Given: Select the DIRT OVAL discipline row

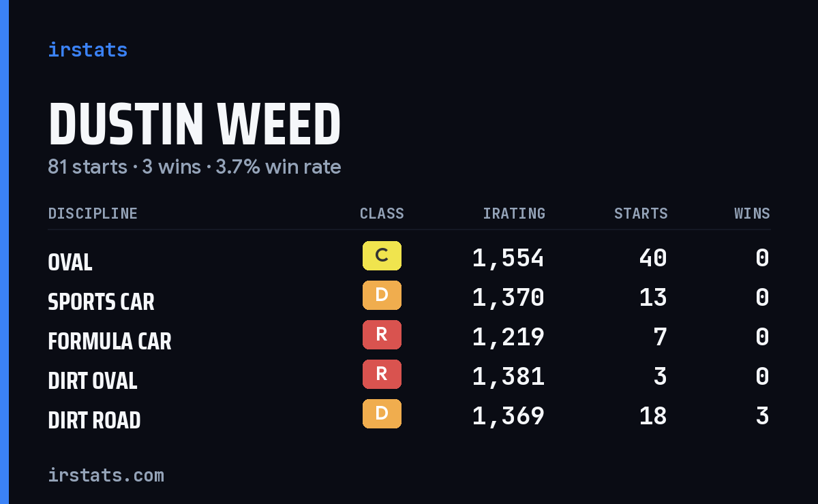Looking at the screenshot, I should [x=409, y=377].
